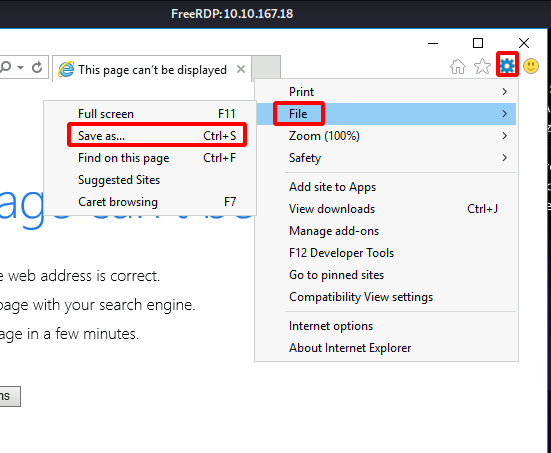
Task: Expand the File submenu
Action: [386, 114]
